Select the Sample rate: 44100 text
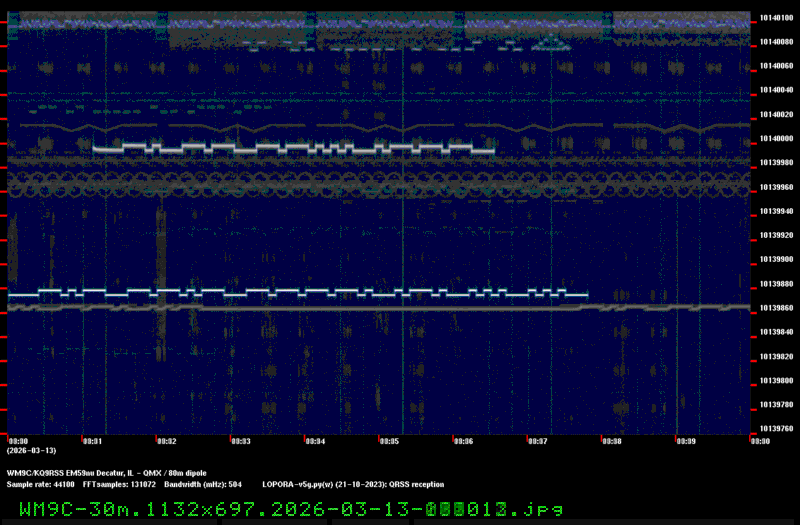The width and height of the screenshot is (800, 525). pyautogui.click(x=40, y=484)
